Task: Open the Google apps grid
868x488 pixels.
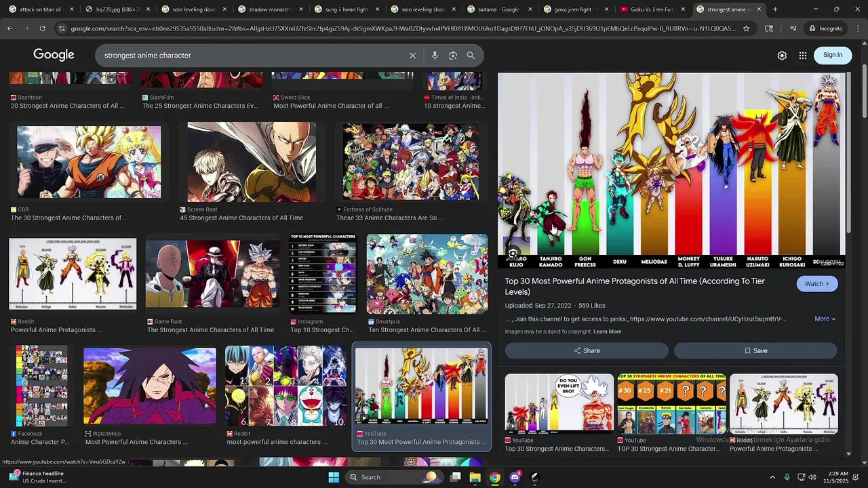Action: pyautogui.click(x=803, y=56)
